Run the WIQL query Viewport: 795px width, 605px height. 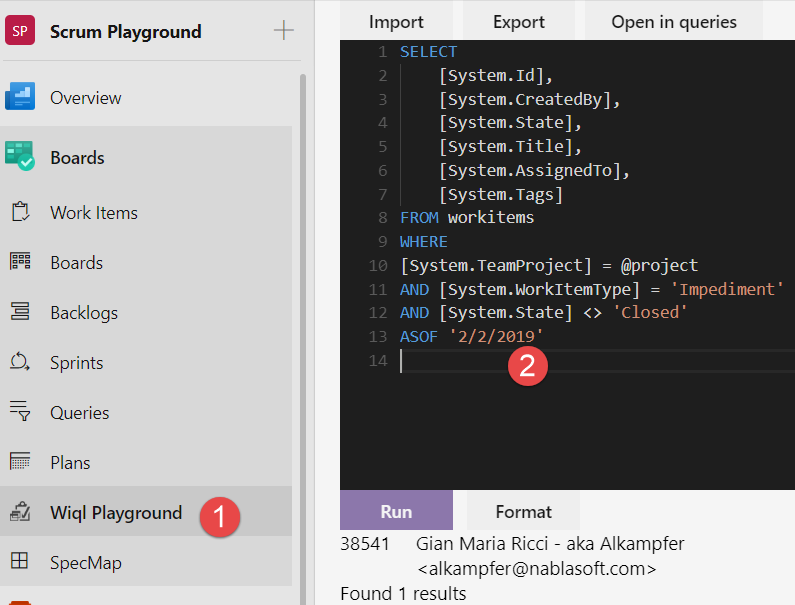pyautogui.click(x=396, y=511)
